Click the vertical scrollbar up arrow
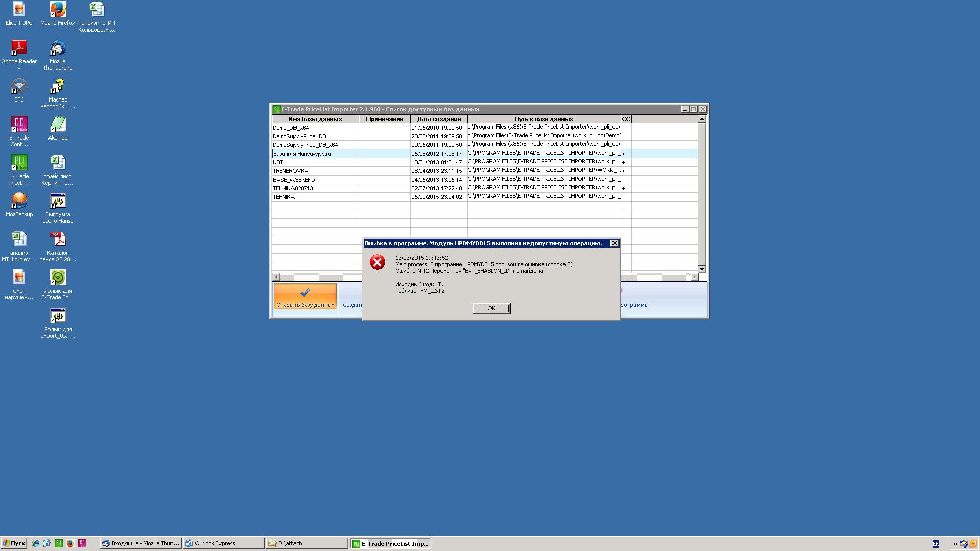Image resolution: width=980 pixels, height=551 pixels. (x=702, y=119)
